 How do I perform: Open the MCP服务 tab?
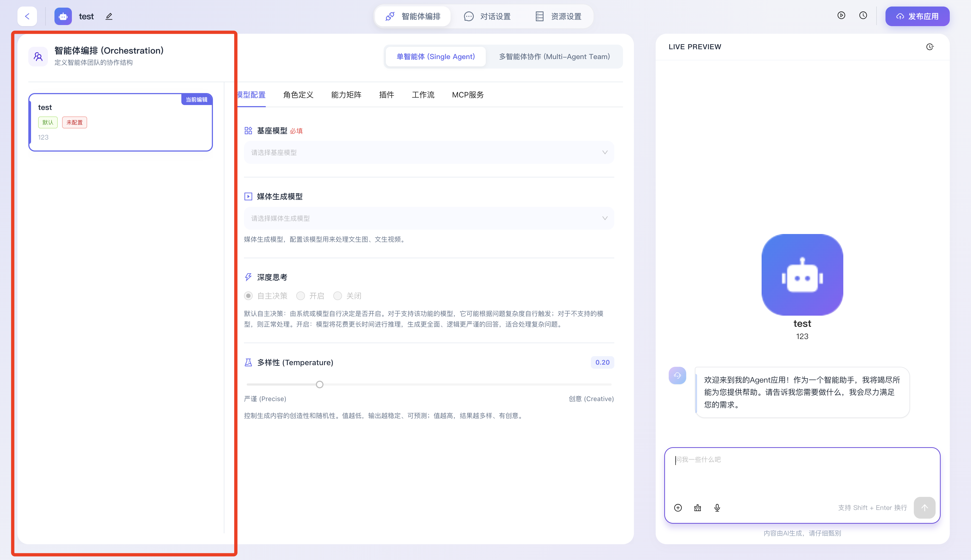click(x=468, y=95)
